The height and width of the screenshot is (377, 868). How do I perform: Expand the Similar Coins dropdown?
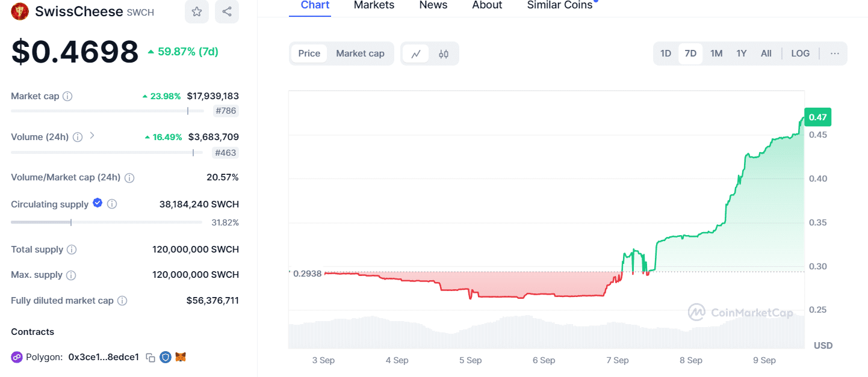[x=559, y=5]
